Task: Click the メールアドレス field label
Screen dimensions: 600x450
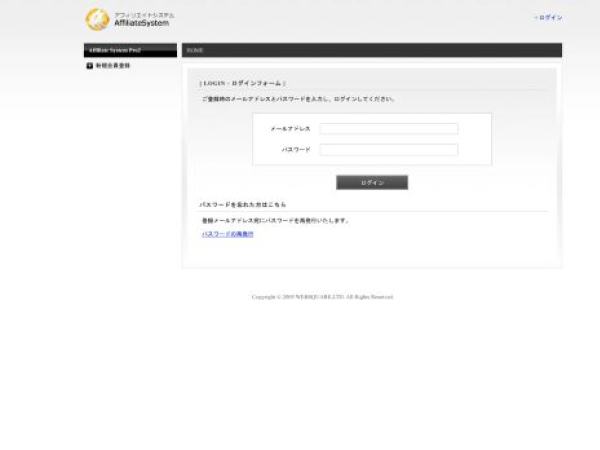Action: [x=290, y=129]
